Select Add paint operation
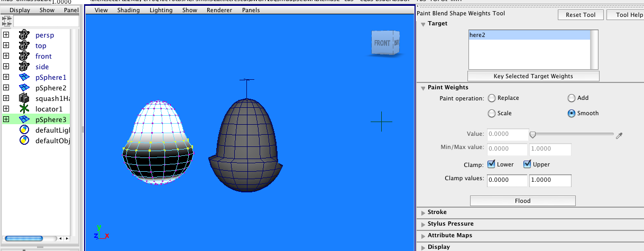 [572, 98]
